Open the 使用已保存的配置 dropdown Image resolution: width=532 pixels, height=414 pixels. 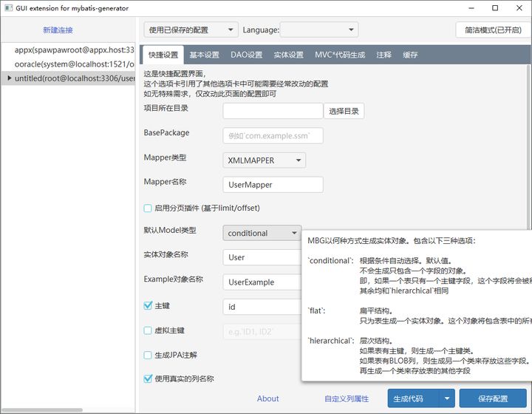(191, 30)
